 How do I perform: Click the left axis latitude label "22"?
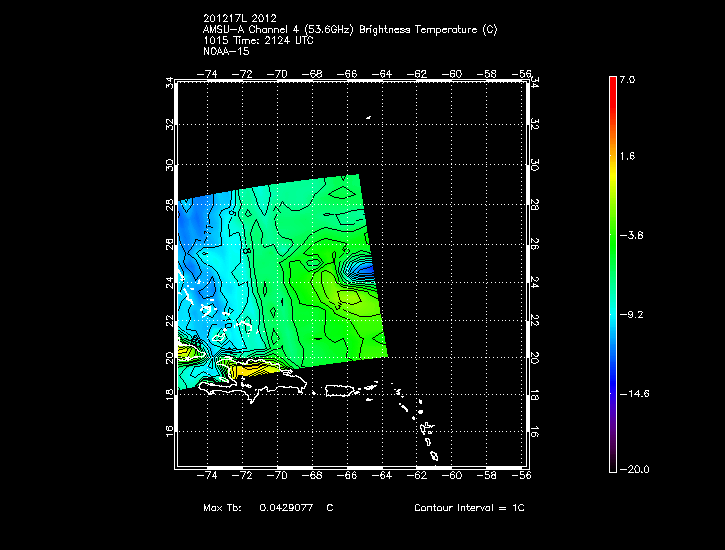170,320
